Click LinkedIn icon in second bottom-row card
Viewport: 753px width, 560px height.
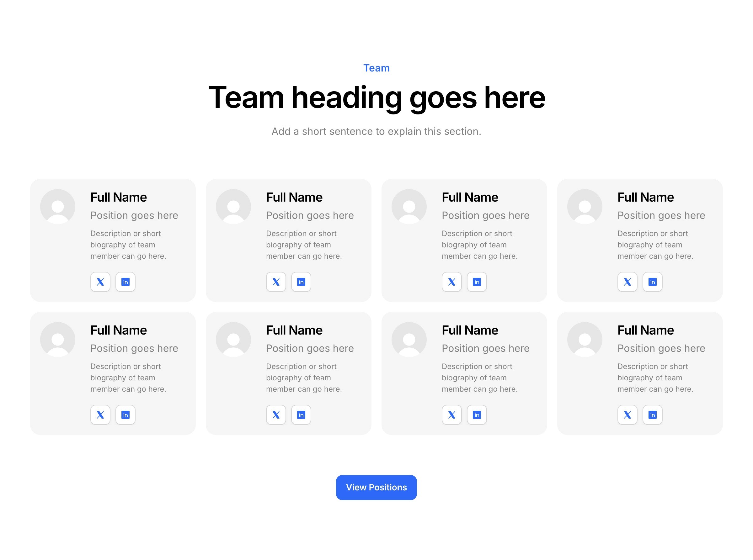pos(301,415)
